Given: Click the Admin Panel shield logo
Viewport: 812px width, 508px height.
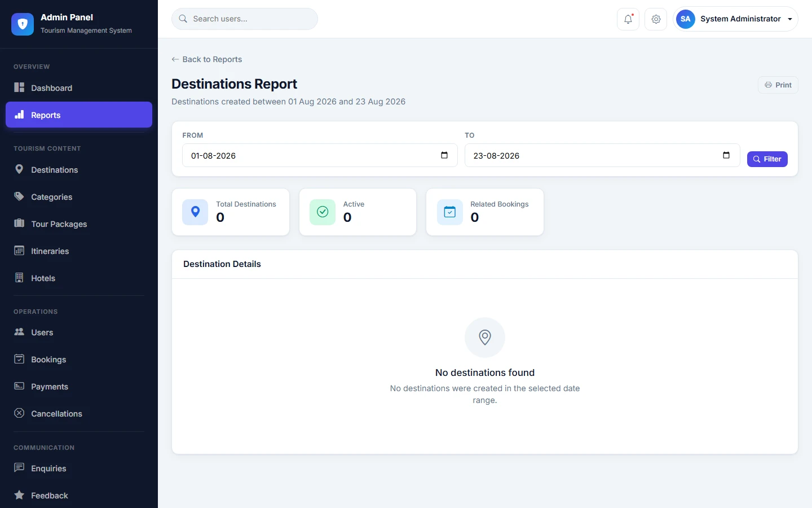Looking at the screenshot, I should pos(23,24).
